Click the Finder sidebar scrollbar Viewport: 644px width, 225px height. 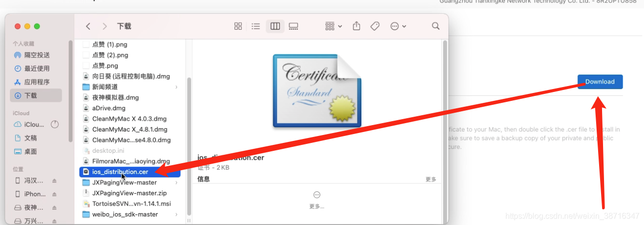tap(71, 91)
